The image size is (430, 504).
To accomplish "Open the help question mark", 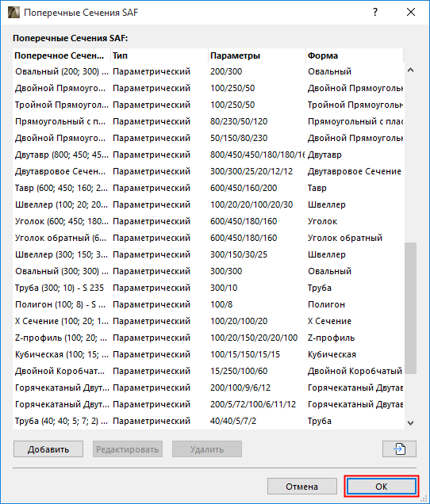I will point(375,12).
